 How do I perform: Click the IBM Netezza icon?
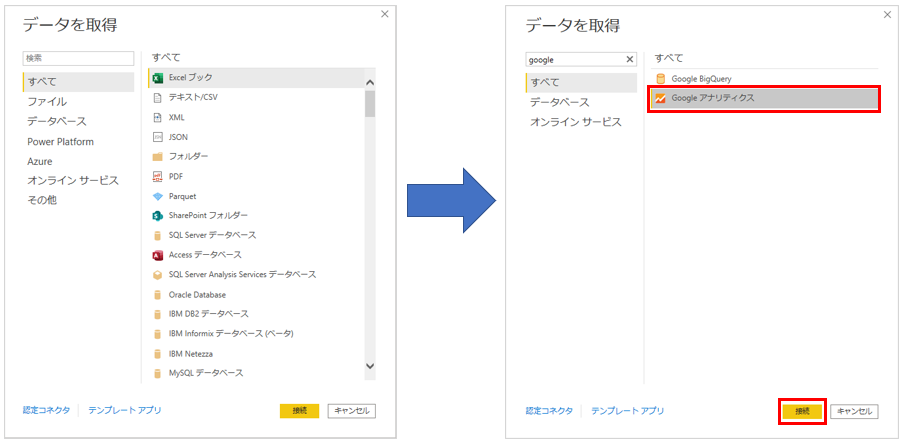(158, 354)
